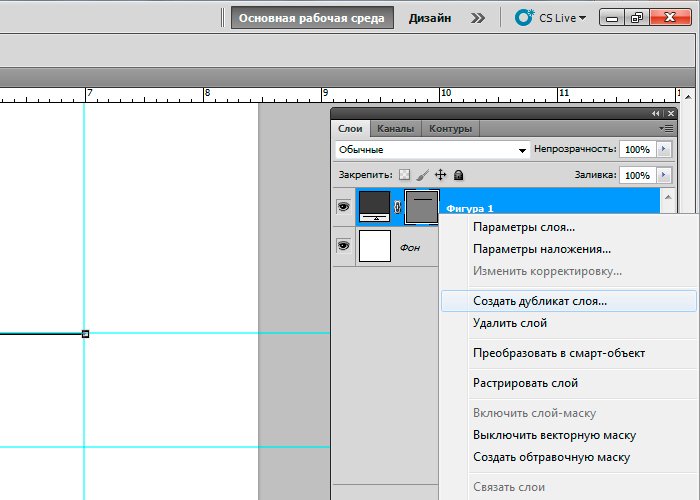The height and width of the screenshot is (500, 700).
Task: Switch to the Каналы tab
Action: click(x=395, y=129)
